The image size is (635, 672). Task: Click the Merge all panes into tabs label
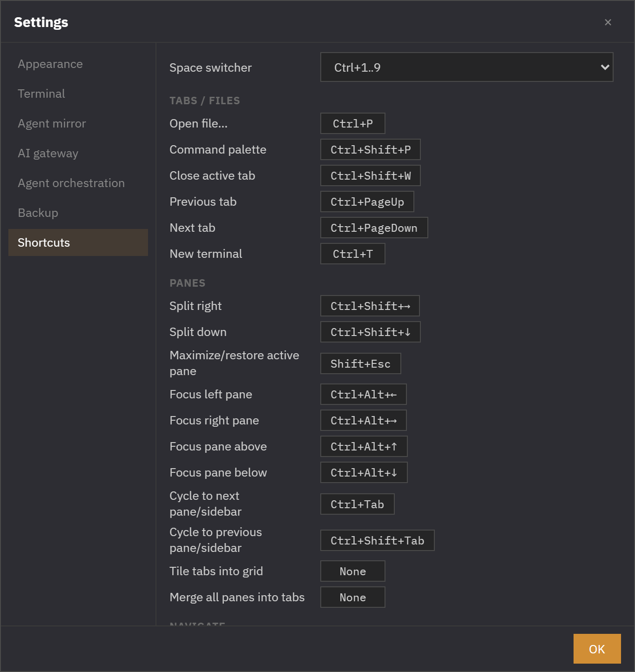coord(237,597)
